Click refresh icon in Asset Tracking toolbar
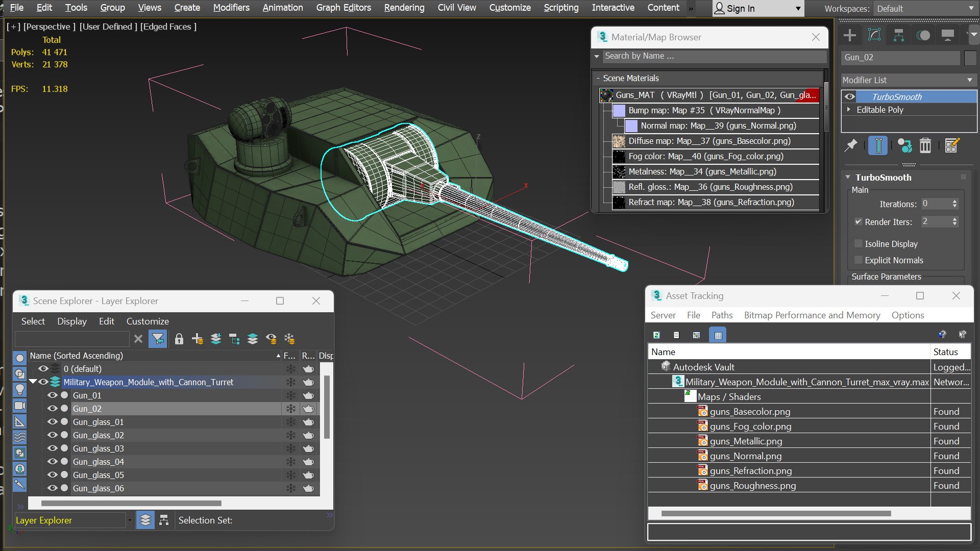 pos(657,335)
